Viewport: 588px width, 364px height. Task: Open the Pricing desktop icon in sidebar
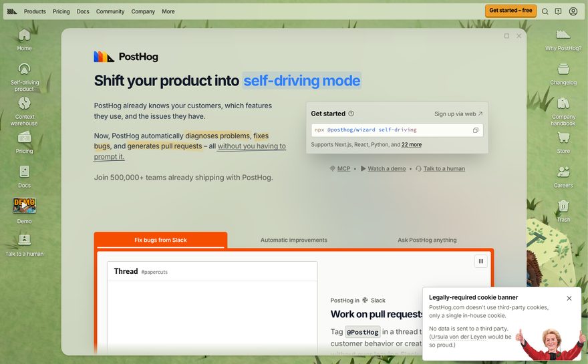[24, 142]
